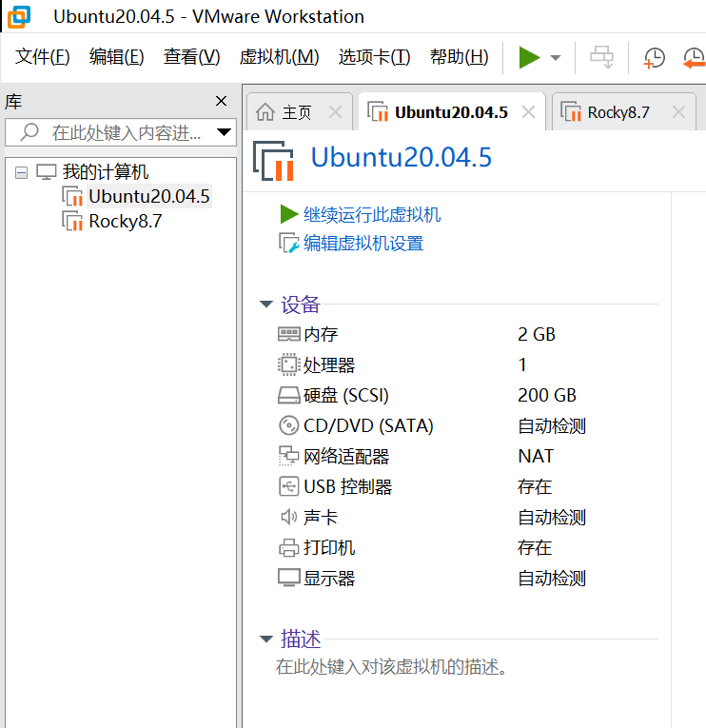The height and width of the screenshot is (728, 706).
Task: Click the 声卡 sound card speaker icon
Action: point(288,517)
